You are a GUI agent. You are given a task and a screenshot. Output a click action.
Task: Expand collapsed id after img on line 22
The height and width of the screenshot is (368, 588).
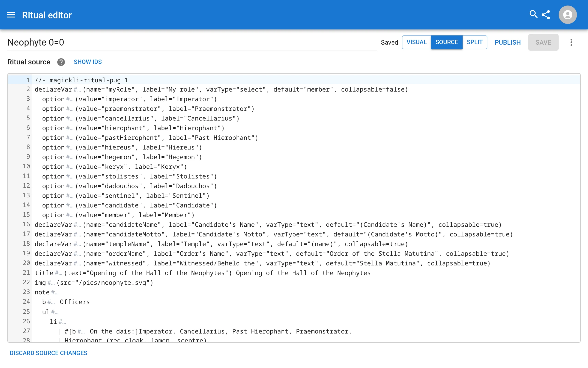51,283
